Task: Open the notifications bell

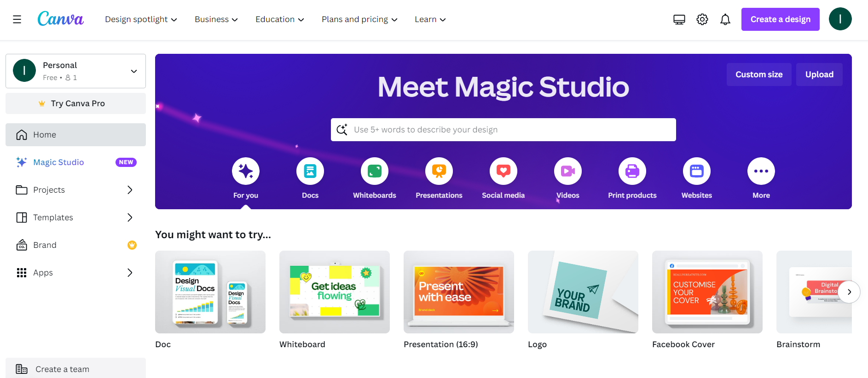Action: (x=725, y=19)
